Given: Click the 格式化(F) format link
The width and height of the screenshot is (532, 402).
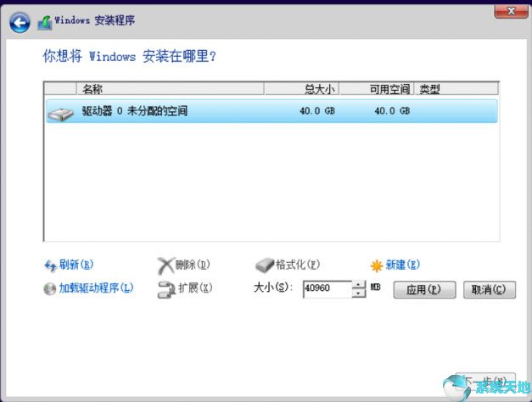Looking at the screenshot, I should (298, 265).
